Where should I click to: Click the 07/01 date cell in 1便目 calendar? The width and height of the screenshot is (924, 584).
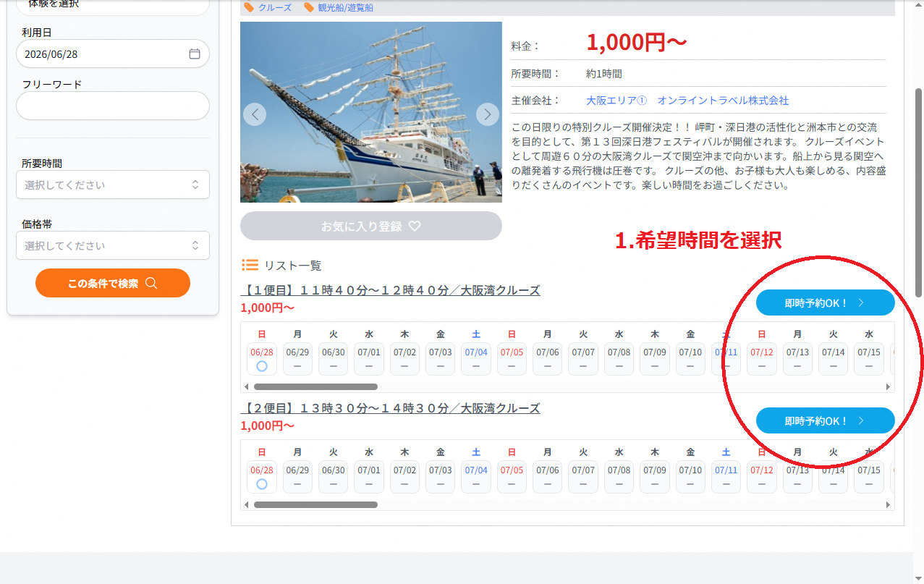(x=369, y=359)
